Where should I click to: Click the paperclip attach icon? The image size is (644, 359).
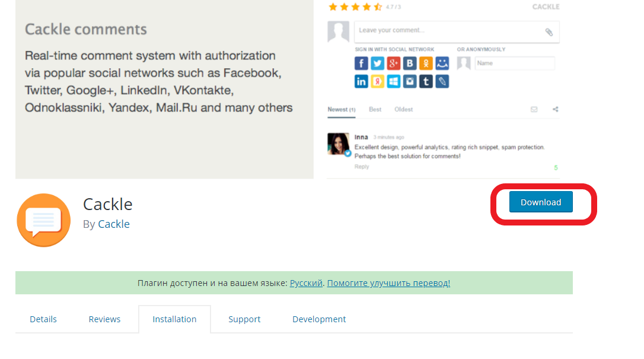coord(549,32)
